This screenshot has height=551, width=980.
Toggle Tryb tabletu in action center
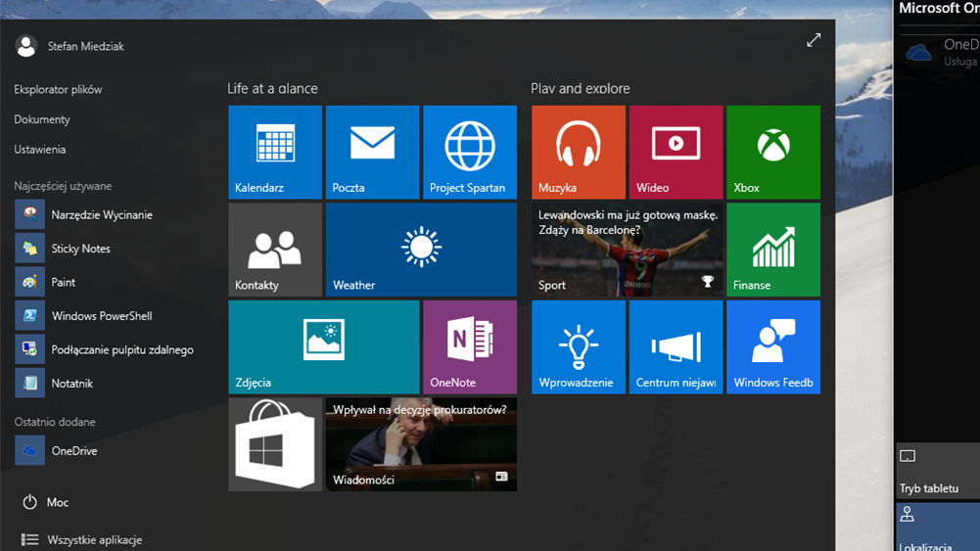938,471
